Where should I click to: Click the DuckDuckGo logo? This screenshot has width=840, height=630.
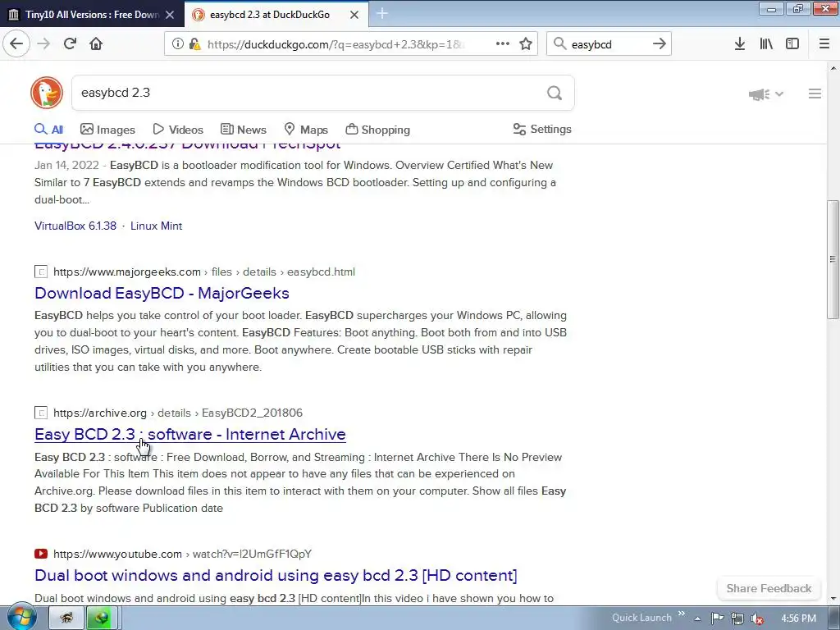point(47,93)
